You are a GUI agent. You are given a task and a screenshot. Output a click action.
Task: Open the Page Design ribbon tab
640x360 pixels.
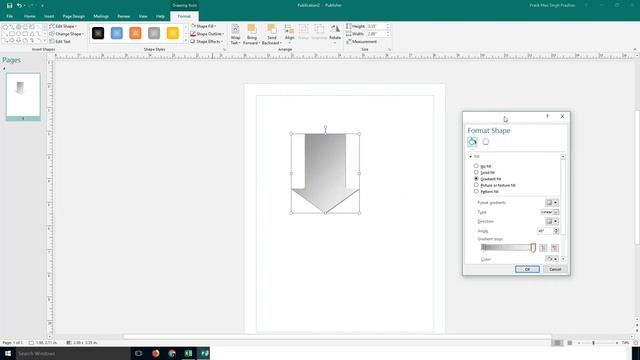point(73,16)
